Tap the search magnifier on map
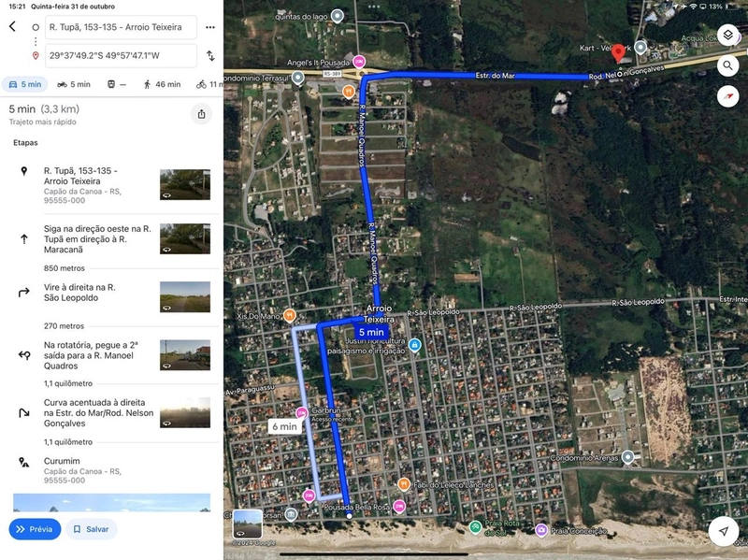The height and width of the screenshot is (560, 748). 727,65
